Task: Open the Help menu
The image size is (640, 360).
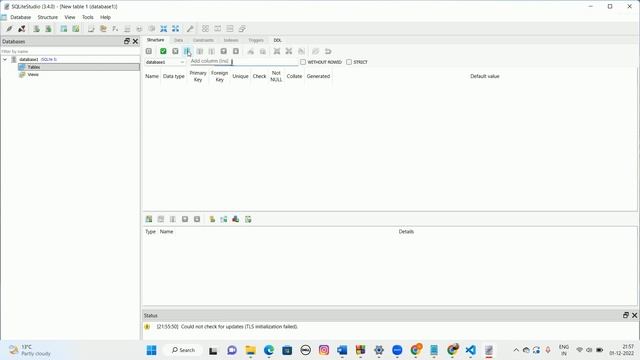Action: coord(105,17)
